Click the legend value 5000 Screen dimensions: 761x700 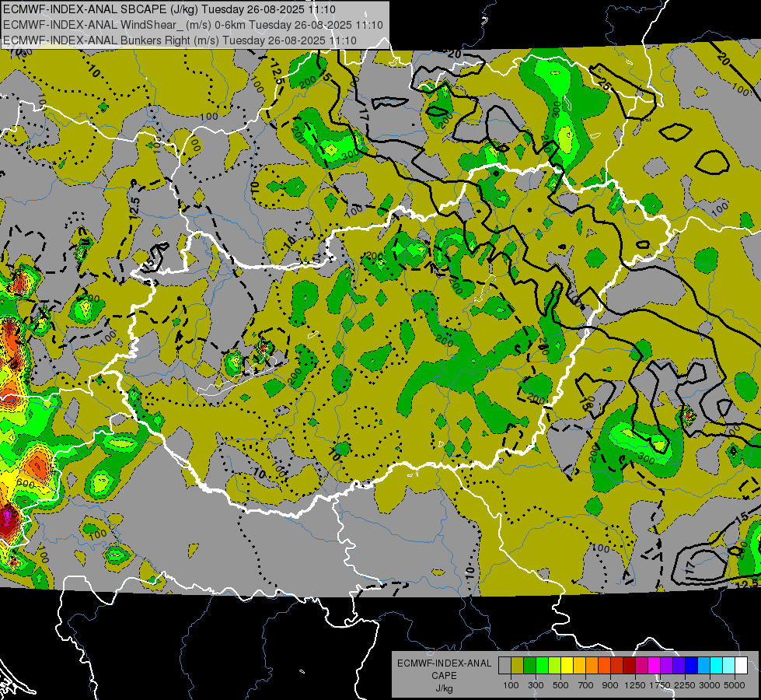click(x=735, y=685)
